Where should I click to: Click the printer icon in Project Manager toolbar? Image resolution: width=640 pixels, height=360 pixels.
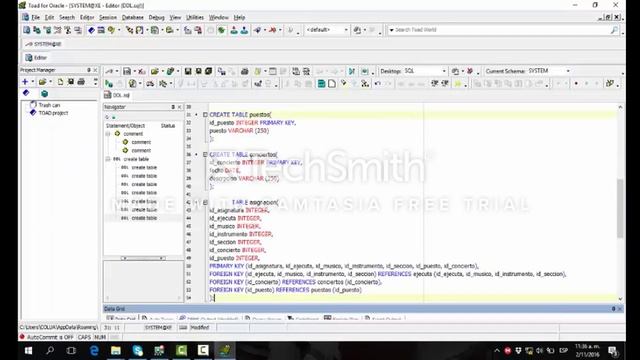(x=81, y=82)
